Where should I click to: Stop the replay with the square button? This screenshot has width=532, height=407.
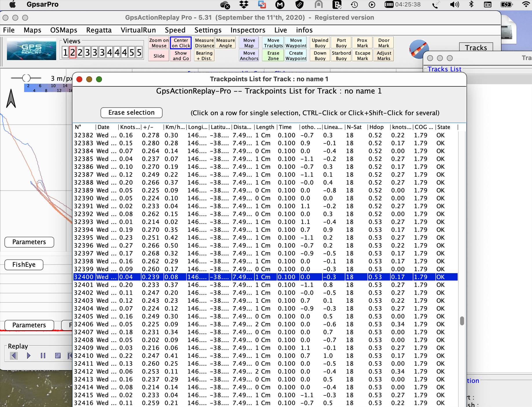[58, 355]
